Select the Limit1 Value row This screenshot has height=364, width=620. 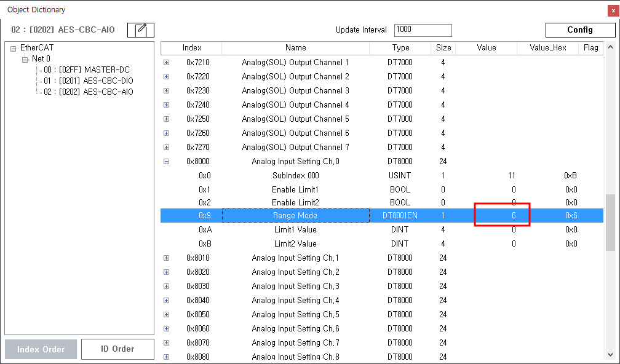click(295, 230)
